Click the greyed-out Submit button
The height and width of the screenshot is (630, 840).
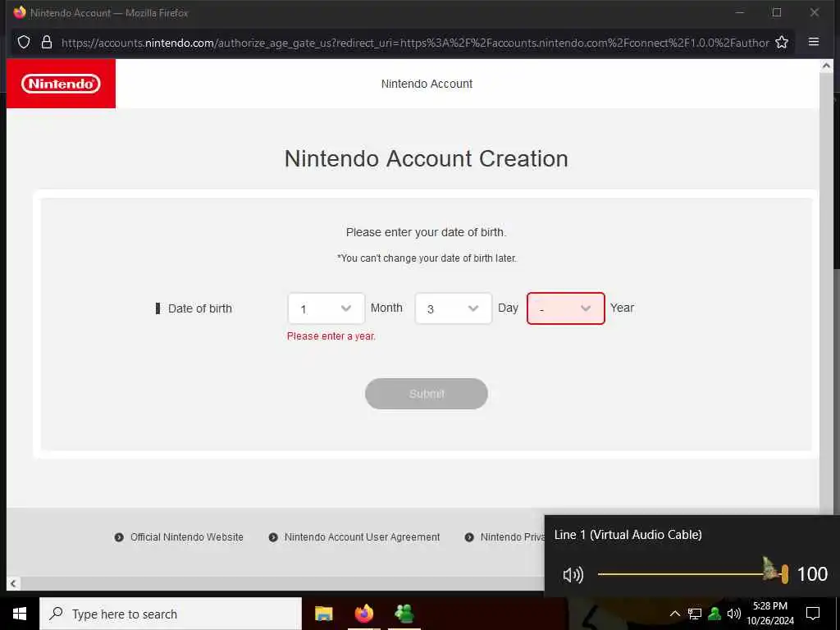coord(427,394)
